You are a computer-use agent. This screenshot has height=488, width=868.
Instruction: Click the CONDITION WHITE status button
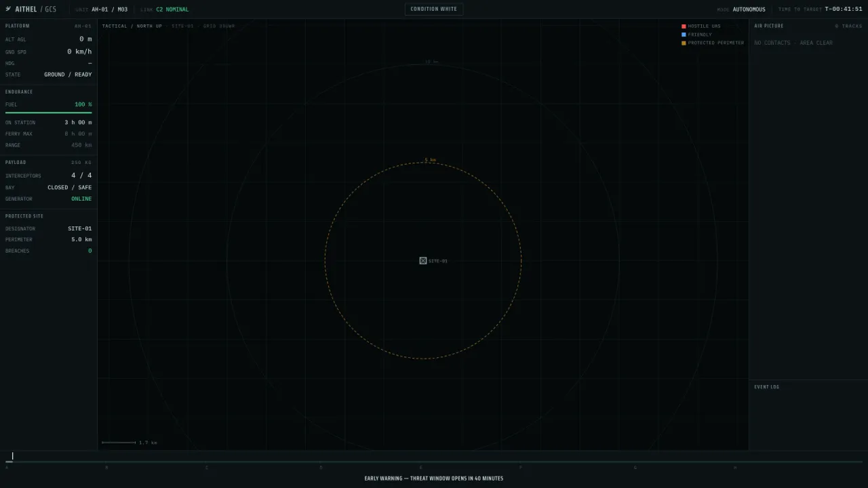click(x=434, y=9)
